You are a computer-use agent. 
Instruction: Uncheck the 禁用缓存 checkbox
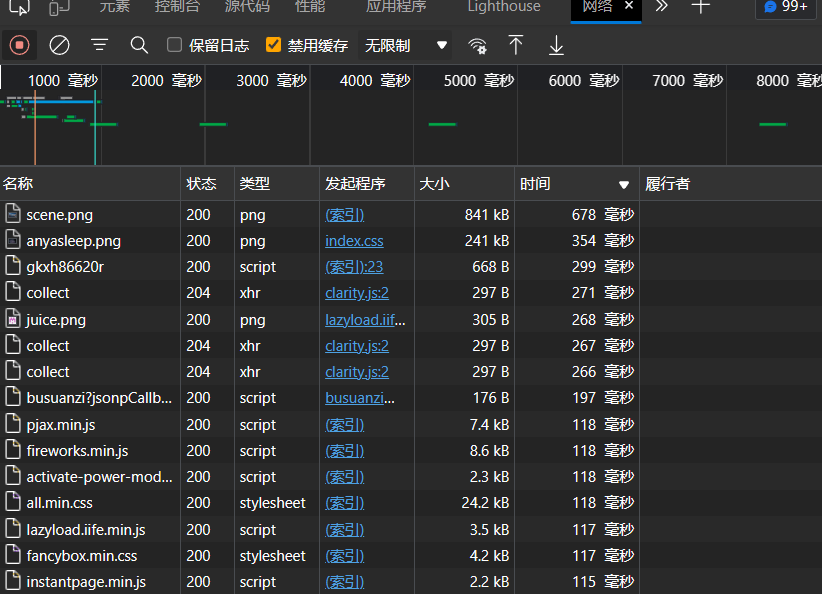(273, 45)
